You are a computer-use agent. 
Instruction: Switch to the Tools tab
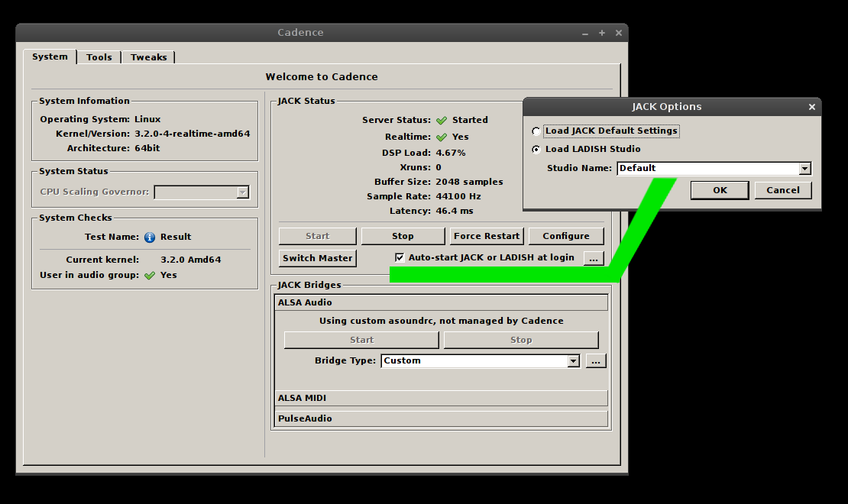click(x=99, y=57)
